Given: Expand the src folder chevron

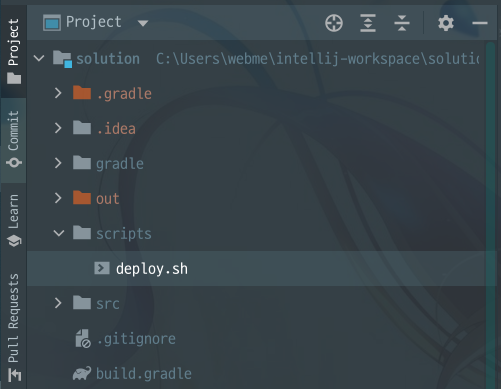Looking at the screenshot, I should 58,303.
